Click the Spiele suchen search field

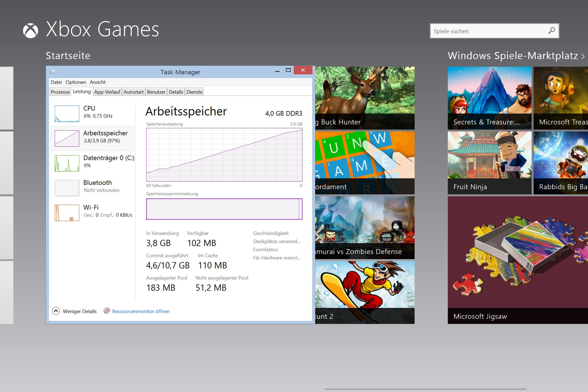coord(488,31)
